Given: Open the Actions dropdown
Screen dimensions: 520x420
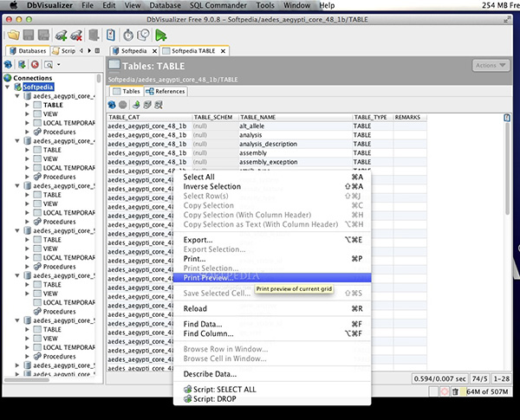Looking at the screenshot, I should tap(491, 65).
